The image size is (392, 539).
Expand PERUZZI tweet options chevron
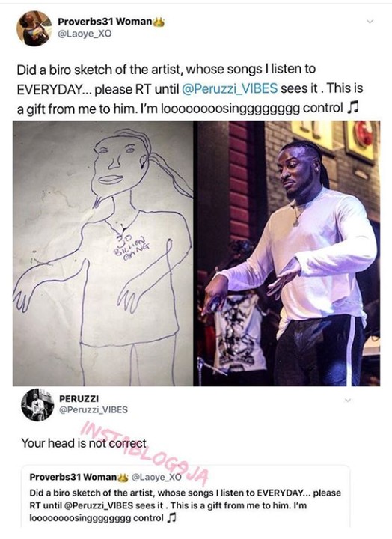coord(348,401)
